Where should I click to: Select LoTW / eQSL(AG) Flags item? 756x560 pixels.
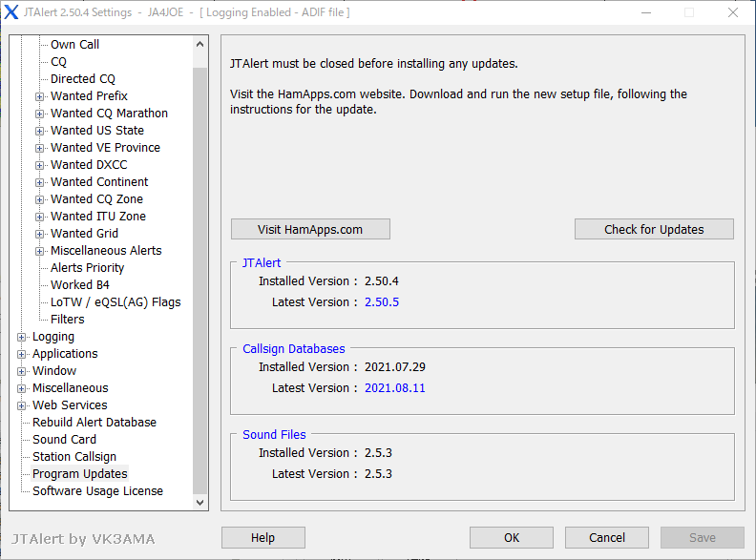(x=115, y=302)
